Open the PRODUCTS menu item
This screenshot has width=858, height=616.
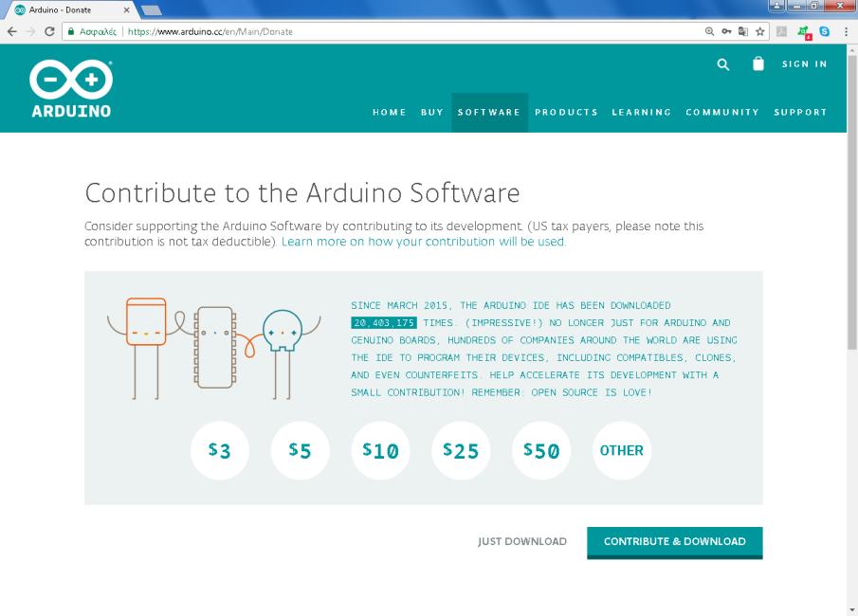566,112
